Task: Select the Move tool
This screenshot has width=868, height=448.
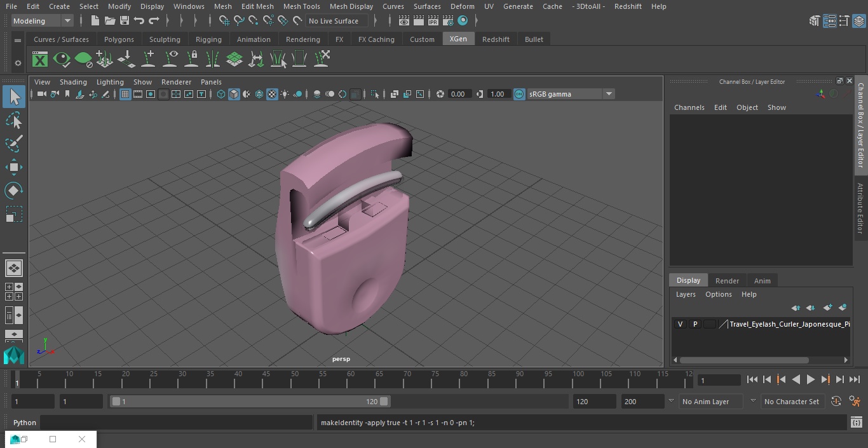Action: pyautogui.click(x=14, y=168)
